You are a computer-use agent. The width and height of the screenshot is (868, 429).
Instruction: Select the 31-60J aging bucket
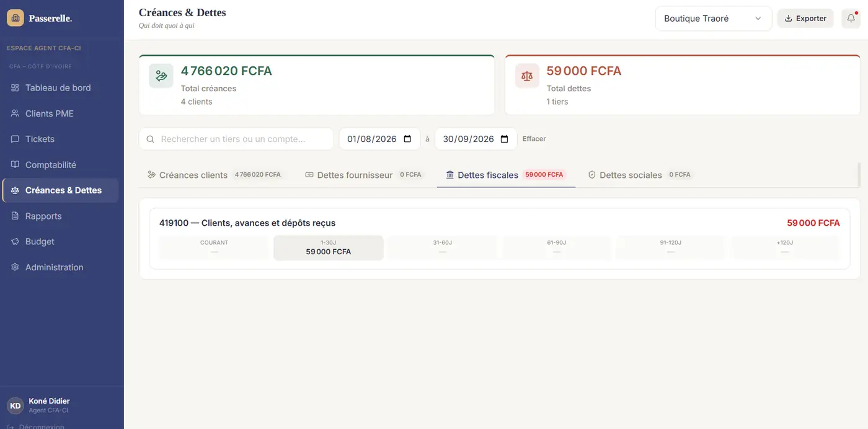coord(443,247)
